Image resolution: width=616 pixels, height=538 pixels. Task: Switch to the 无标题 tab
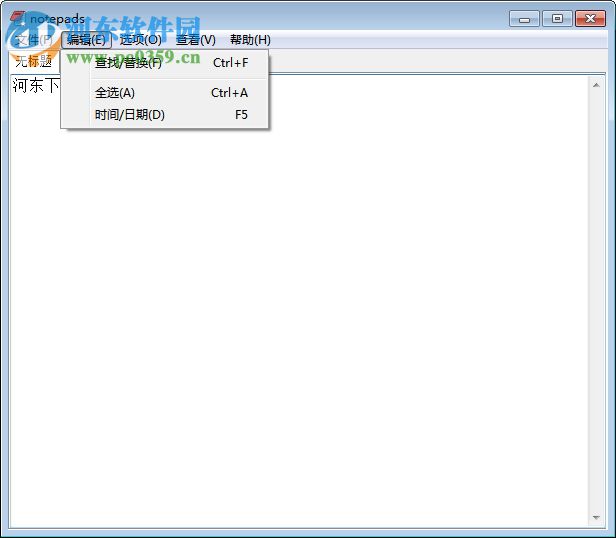click(x=34, y=61)
